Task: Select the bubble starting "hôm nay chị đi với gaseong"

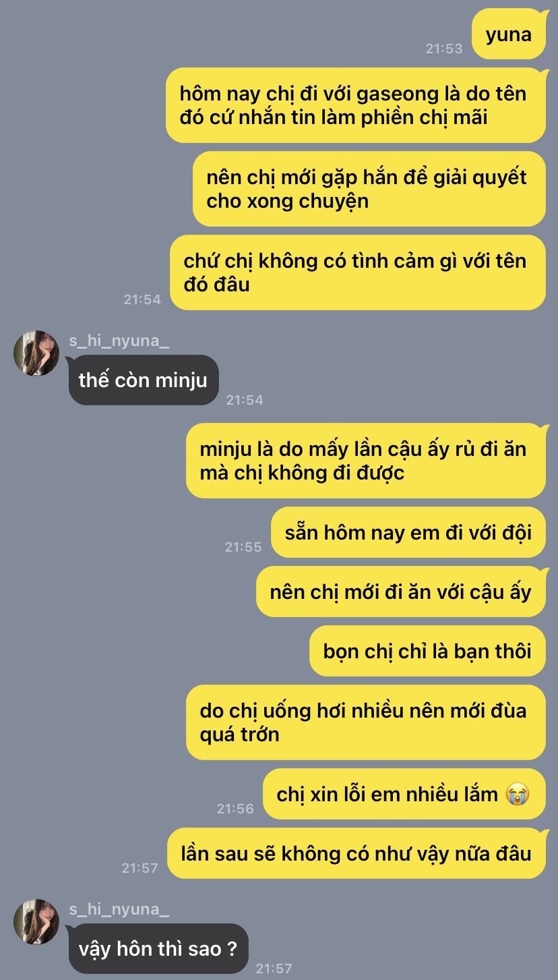Action: 356,105
